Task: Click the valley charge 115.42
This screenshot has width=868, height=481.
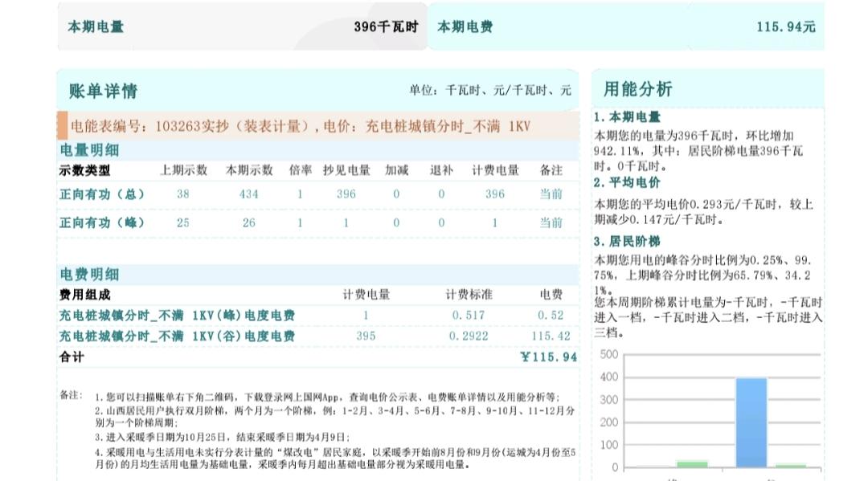Action: (551, 336)
